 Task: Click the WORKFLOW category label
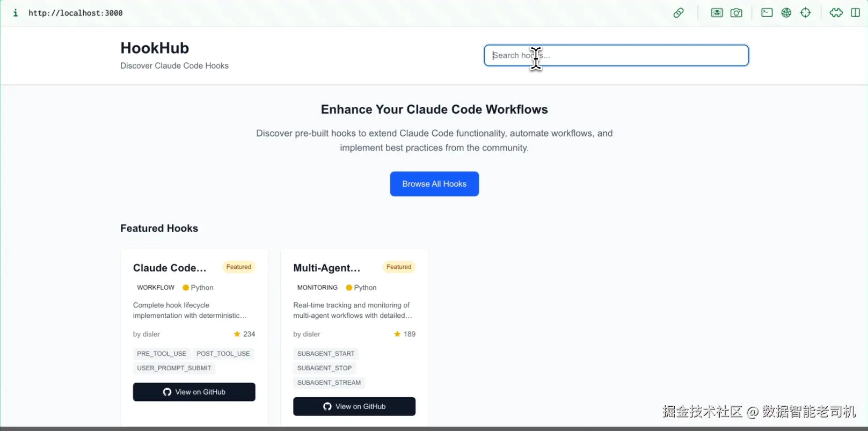tap(156, 288)
